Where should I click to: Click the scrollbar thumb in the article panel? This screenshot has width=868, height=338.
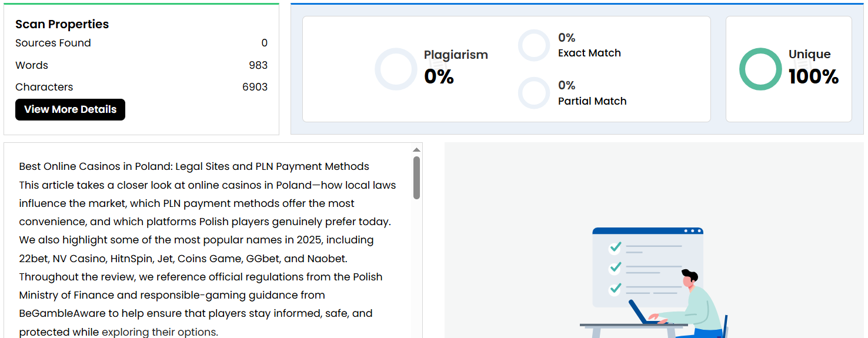(x=416, y=178)
